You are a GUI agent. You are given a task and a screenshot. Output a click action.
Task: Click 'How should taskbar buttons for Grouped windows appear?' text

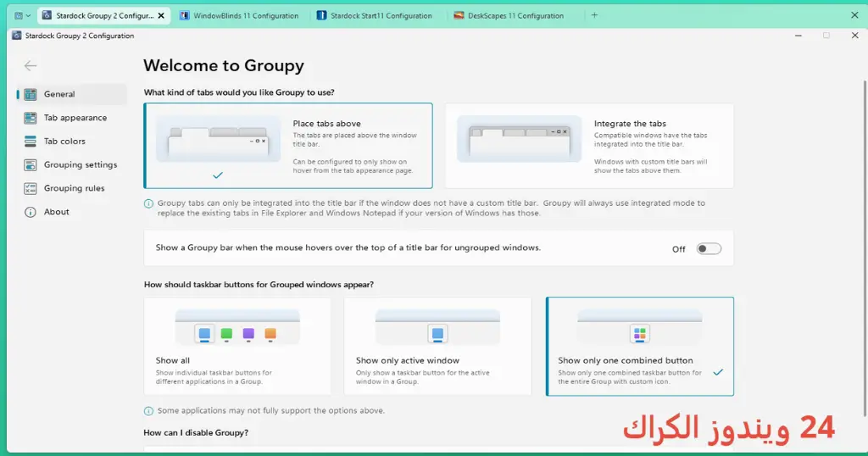[x=259, y=285]
